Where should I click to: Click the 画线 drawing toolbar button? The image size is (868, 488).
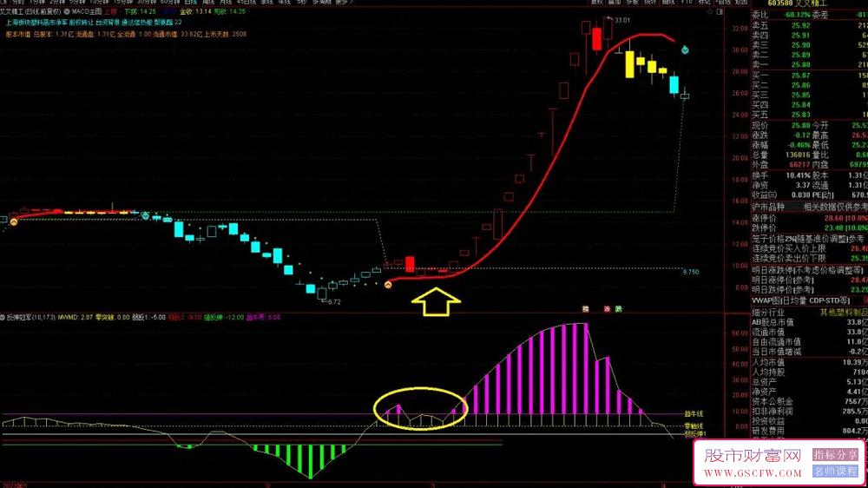(668, 3)
